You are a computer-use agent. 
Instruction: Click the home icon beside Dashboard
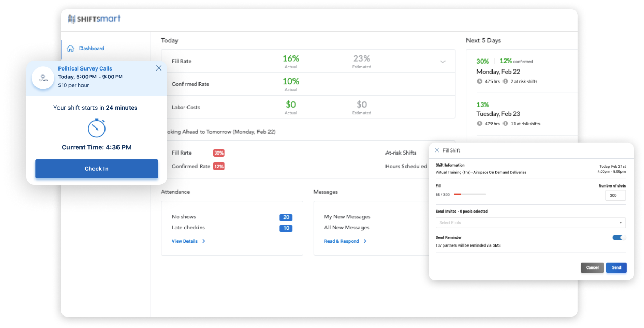point(71,48)
